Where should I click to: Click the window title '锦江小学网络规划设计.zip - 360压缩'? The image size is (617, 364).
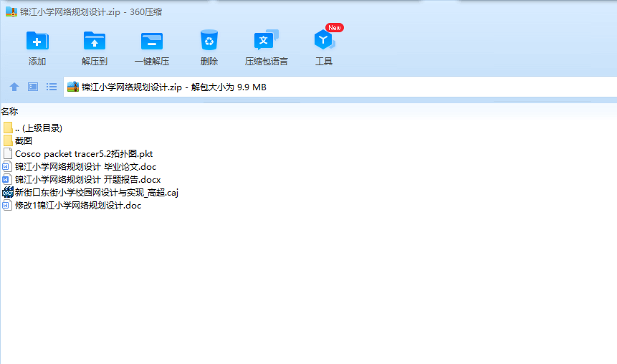point(91,11)
